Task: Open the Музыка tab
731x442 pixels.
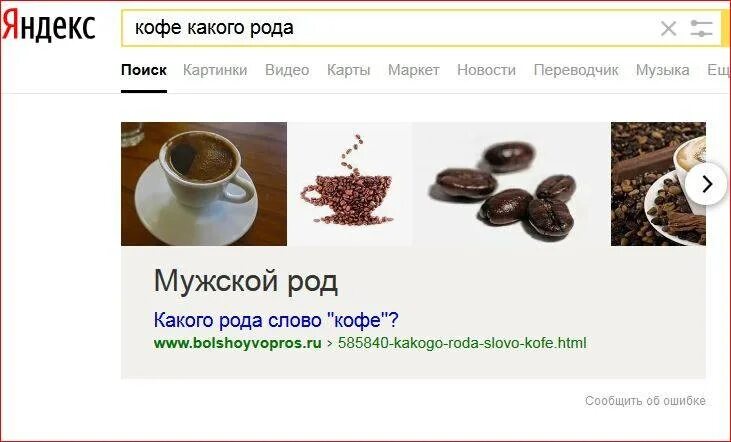Action: (662, 70)
